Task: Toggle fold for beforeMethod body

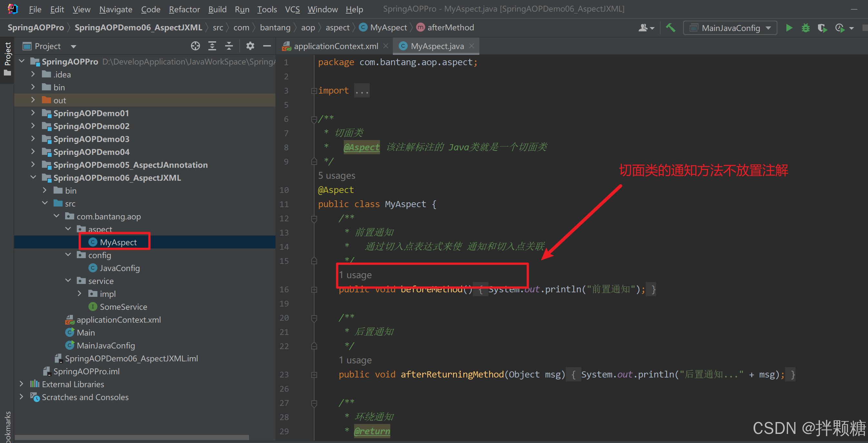Action: (314, 290)
